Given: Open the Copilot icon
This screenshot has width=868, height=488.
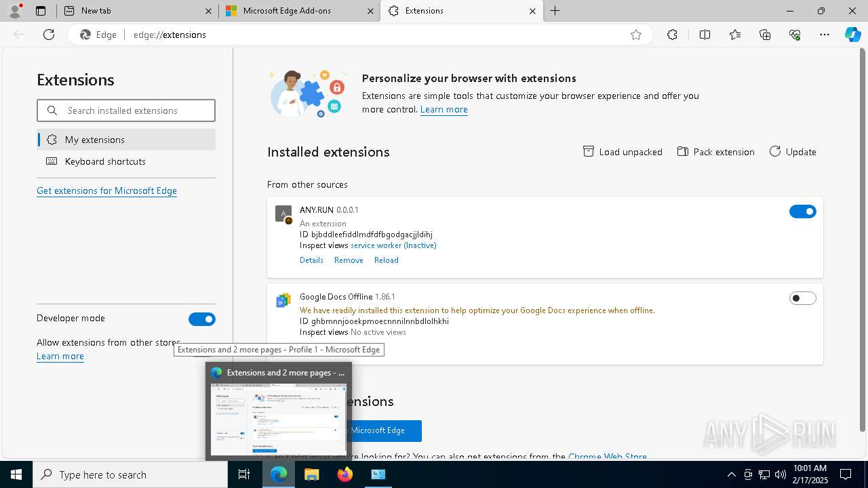Looking at the screenshot, I should coord(852,35).
